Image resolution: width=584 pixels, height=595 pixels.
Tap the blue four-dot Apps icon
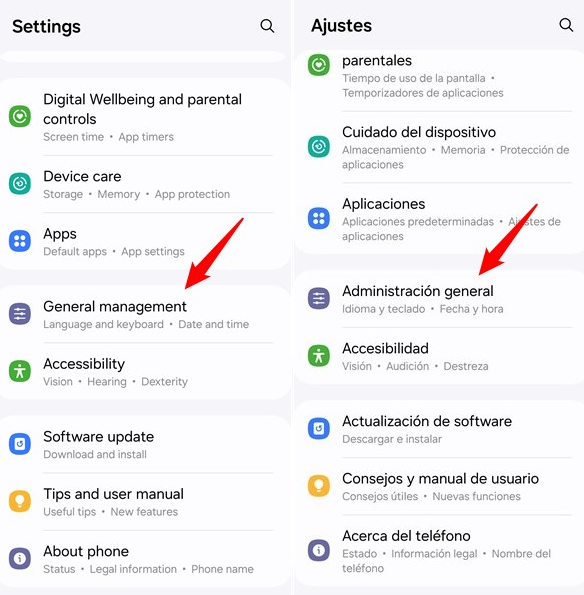(20, 241)
